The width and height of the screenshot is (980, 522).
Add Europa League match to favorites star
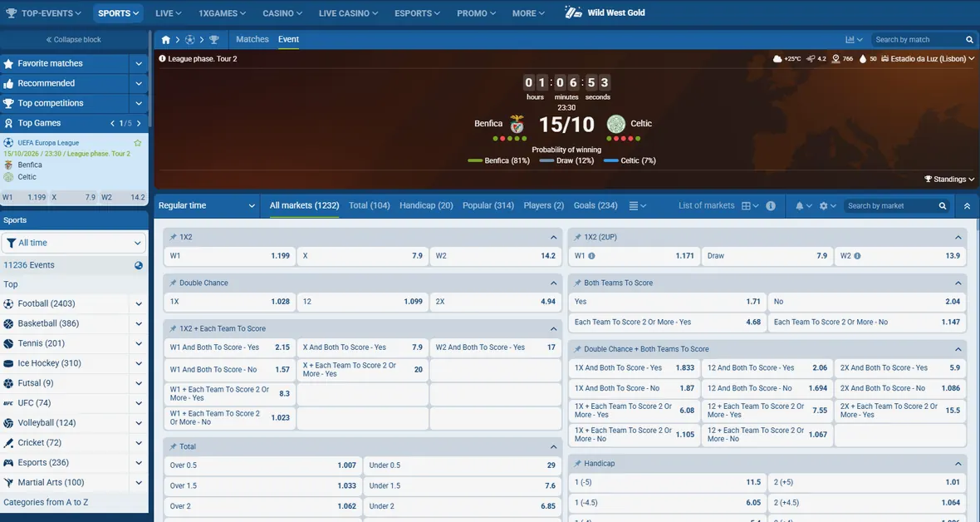pos(138,143)
